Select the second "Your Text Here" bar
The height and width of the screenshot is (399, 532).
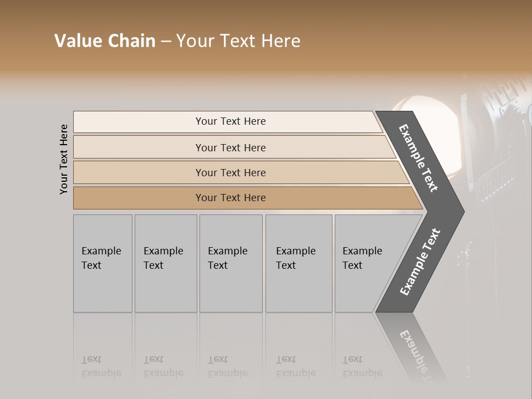pyautogui.click(x=231, y=147)
